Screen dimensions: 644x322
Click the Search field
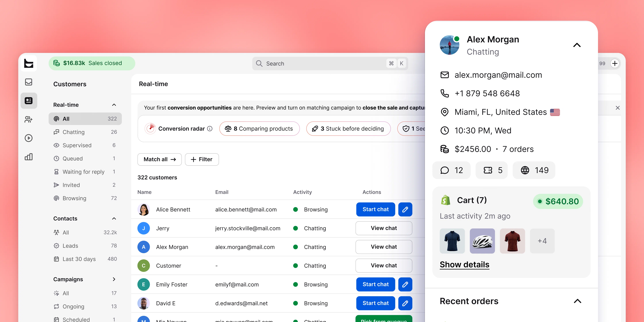330,64
